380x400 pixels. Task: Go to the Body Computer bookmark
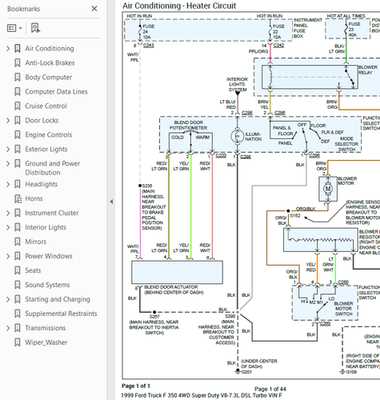point(49,77)
